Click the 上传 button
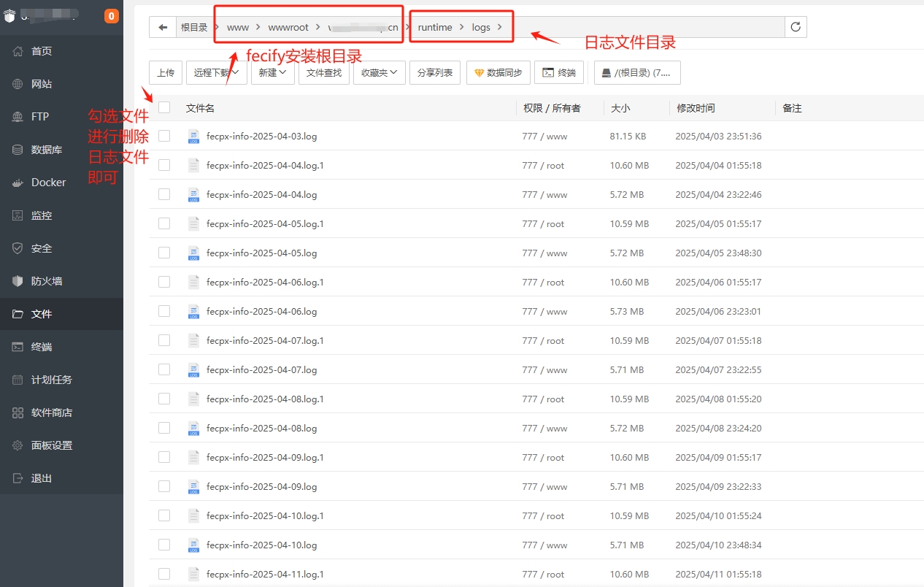The image size is (924, 587). pyautogui.click(x=166, y=73)
